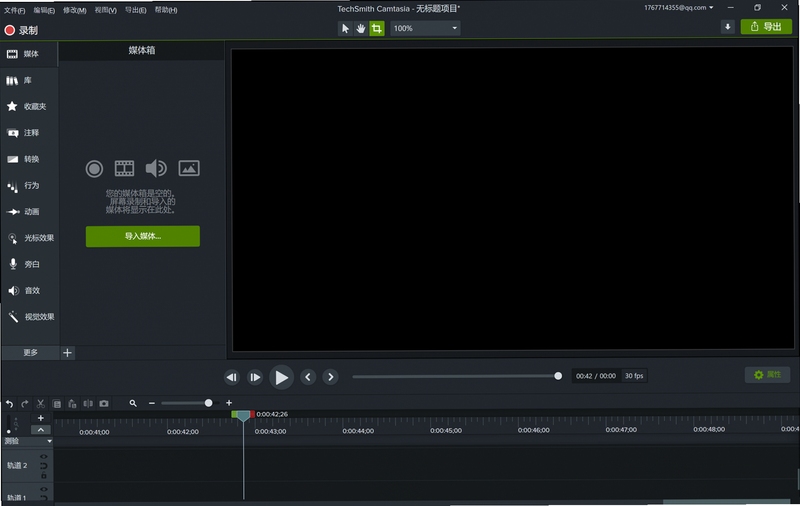Open the 收藏夹 favorites panel
The height and width of the screenshot is (506, 800).
29,107
